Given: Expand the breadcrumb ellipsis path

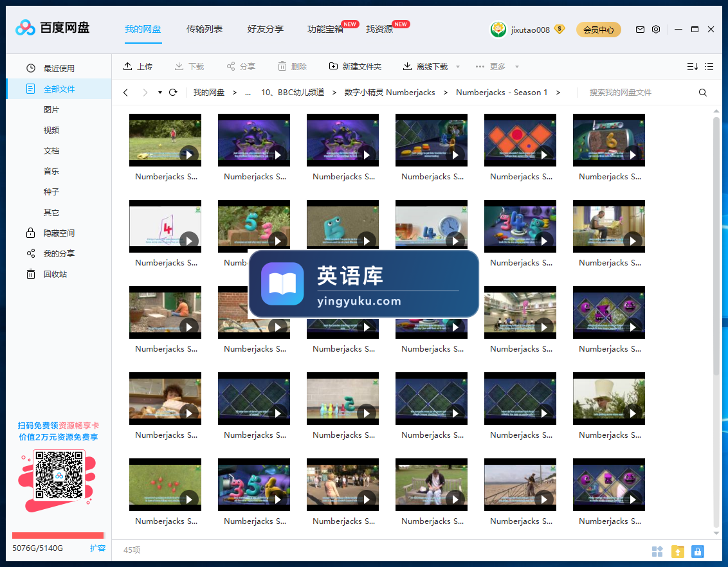Looking at the screenshot, I should tap(248, 93).
